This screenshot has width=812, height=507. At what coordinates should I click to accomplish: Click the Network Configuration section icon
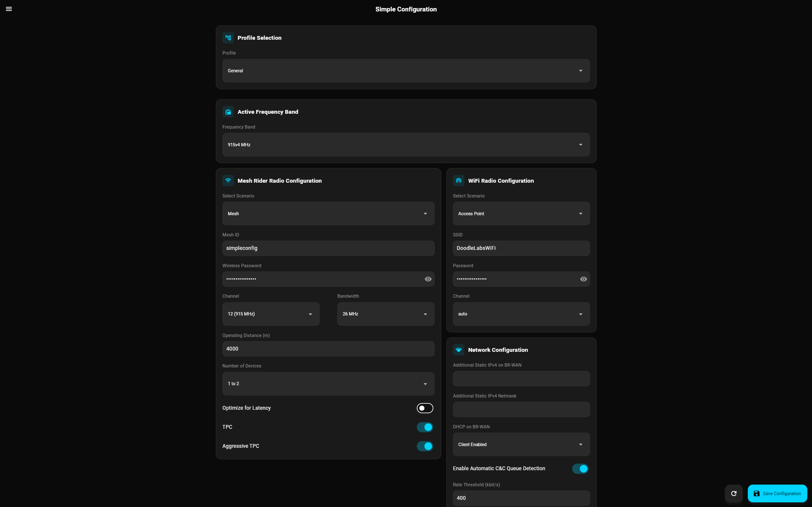tap(459, 350)
